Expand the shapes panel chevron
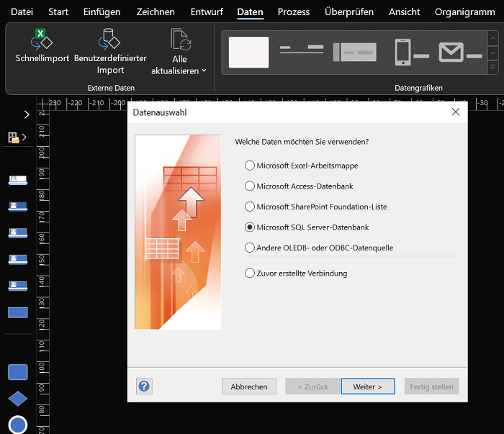The width and height of the screenshot is (504, 434). (27, 114)
